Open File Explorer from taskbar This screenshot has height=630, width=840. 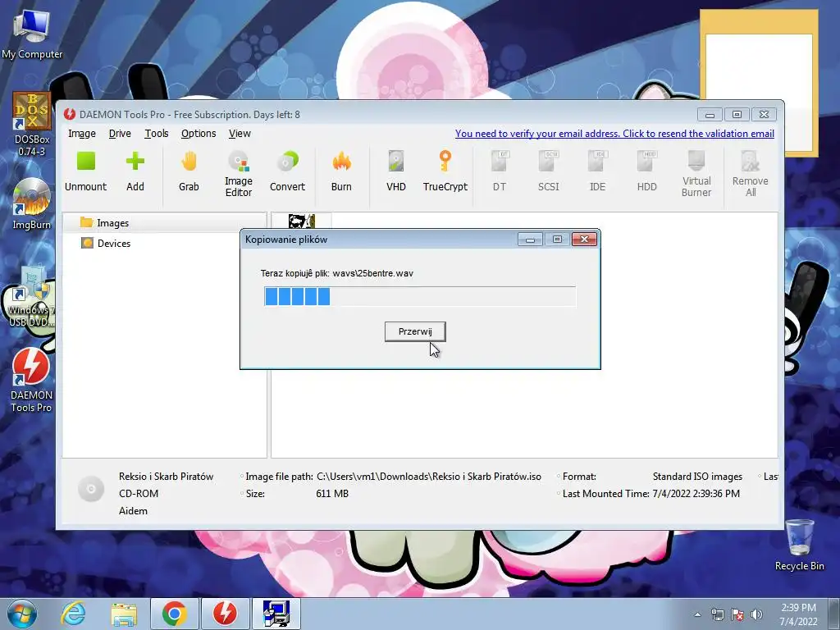point(124,614)
